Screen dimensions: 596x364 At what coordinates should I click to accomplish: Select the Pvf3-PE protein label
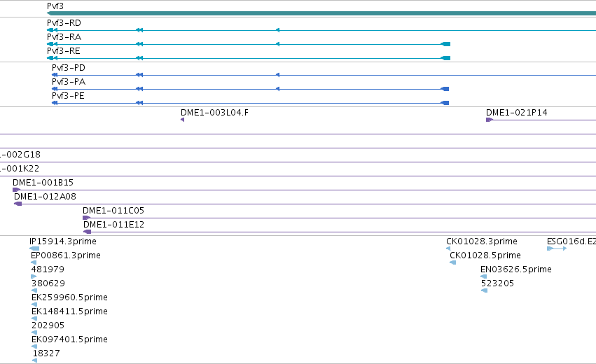pyautogui.click(x=68, y=96)
